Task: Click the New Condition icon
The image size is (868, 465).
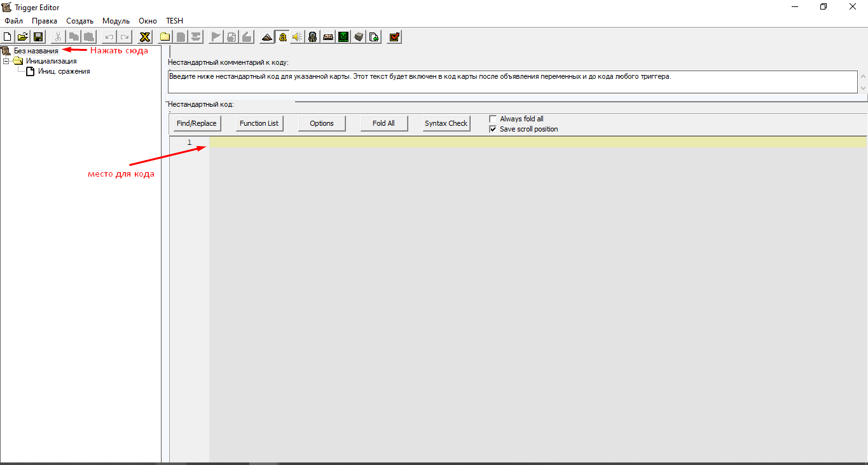Action: pyautogui.click(x=231, y=37)
